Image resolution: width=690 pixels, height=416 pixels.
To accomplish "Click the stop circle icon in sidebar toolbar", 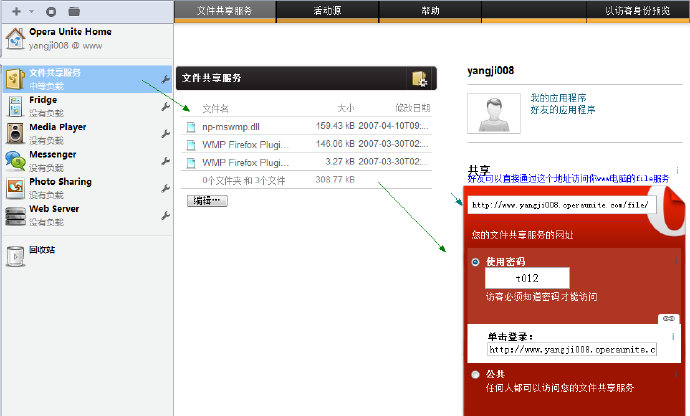I will tap(51, 12).
